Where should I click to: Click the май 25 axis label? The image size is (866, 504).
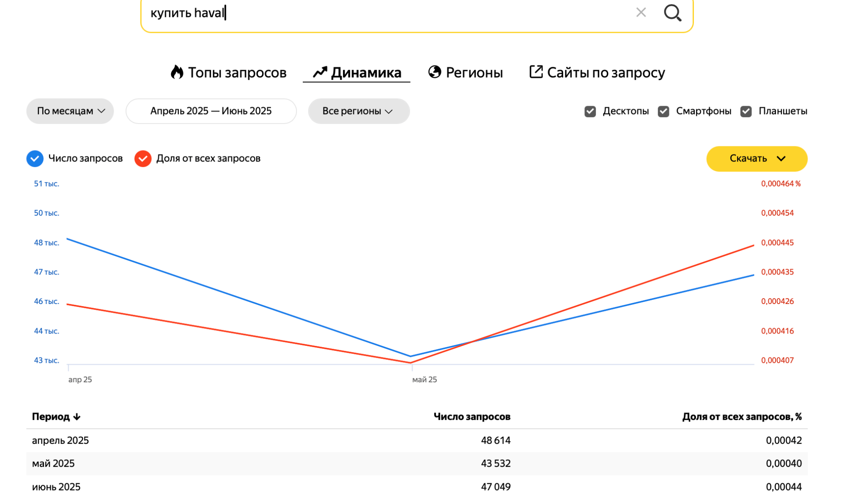425,380
